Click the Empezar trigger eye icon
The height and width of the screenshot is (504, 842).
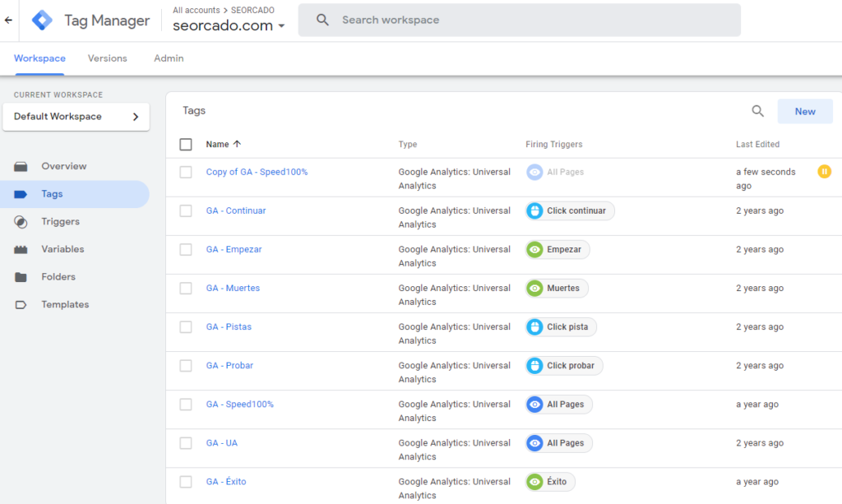tap(534, 250)
